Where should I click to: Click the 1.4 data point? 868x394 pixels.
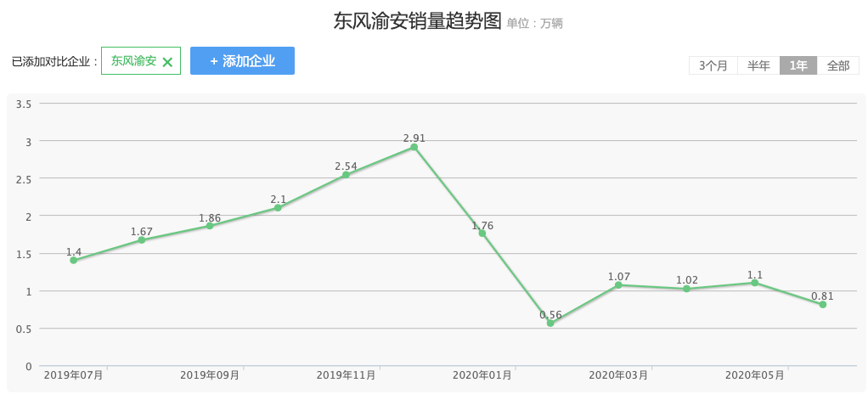click(x=74, y=260)
